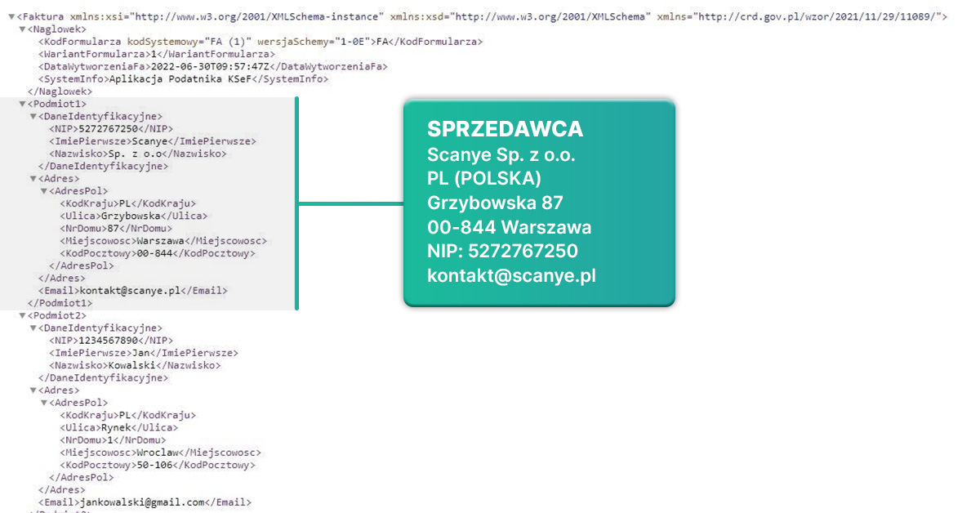
Task: Collapse AdresPol node above Ulica Rynek
Action: [x=43, y=403]
